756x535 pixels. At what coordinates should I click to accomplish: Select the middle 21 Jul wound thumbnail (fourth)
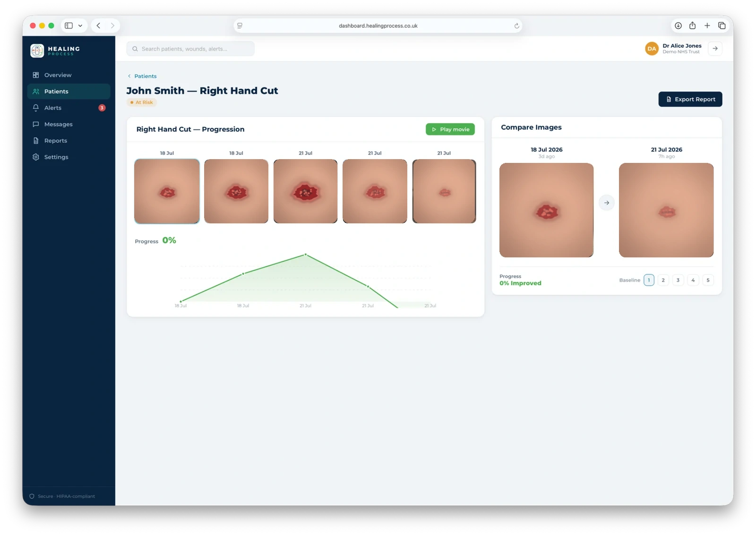375,191
